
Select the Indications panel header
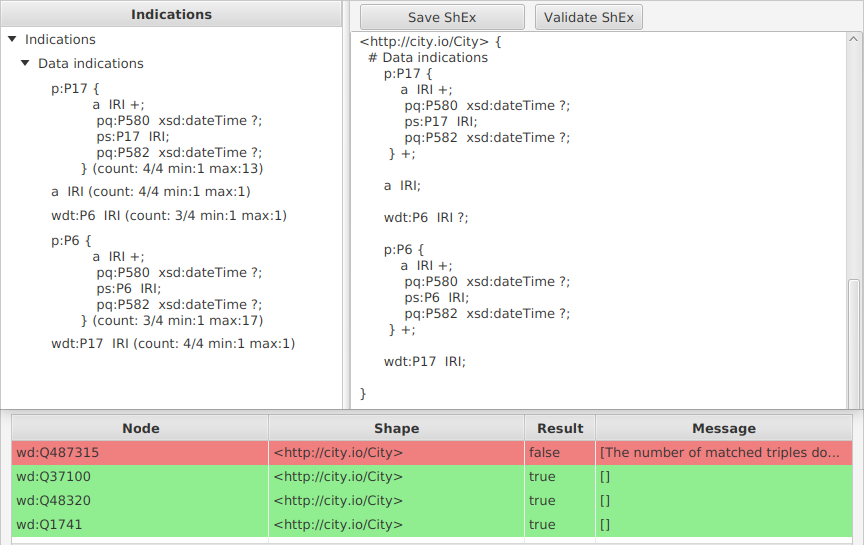pyautogui.click(x=171, y=15)
